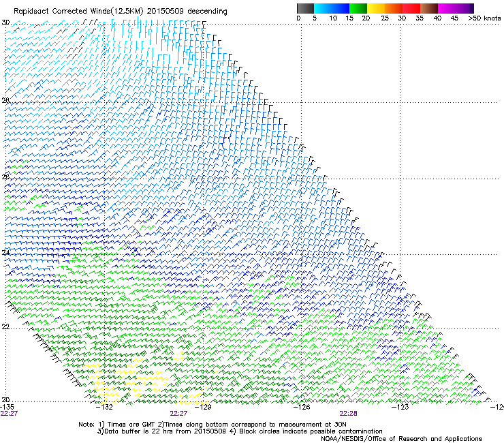Click the longitude label '-123'

[400, 407]
